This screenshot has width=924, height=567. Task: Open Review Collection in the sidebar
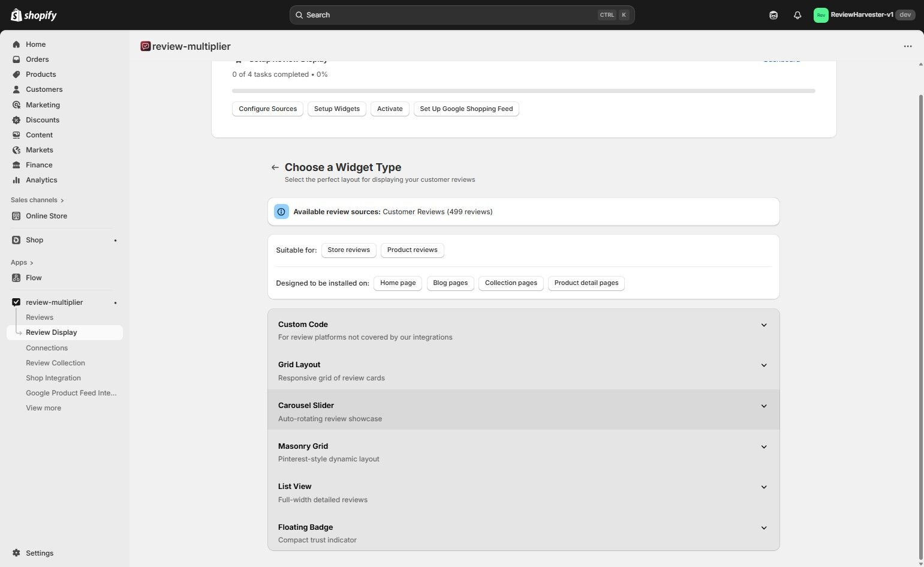pyautogui.click(x=55, y=362)
